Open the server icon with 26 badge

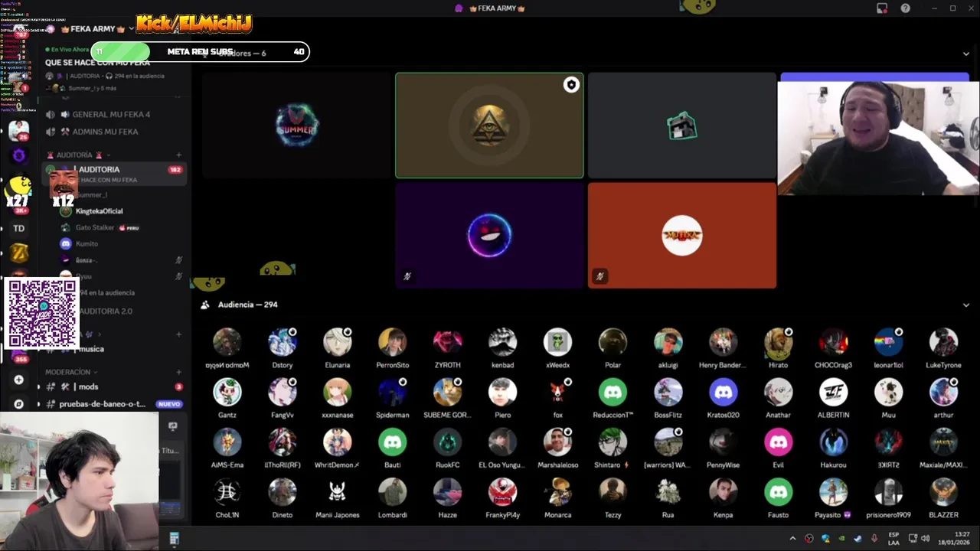(x=19, y=130)
